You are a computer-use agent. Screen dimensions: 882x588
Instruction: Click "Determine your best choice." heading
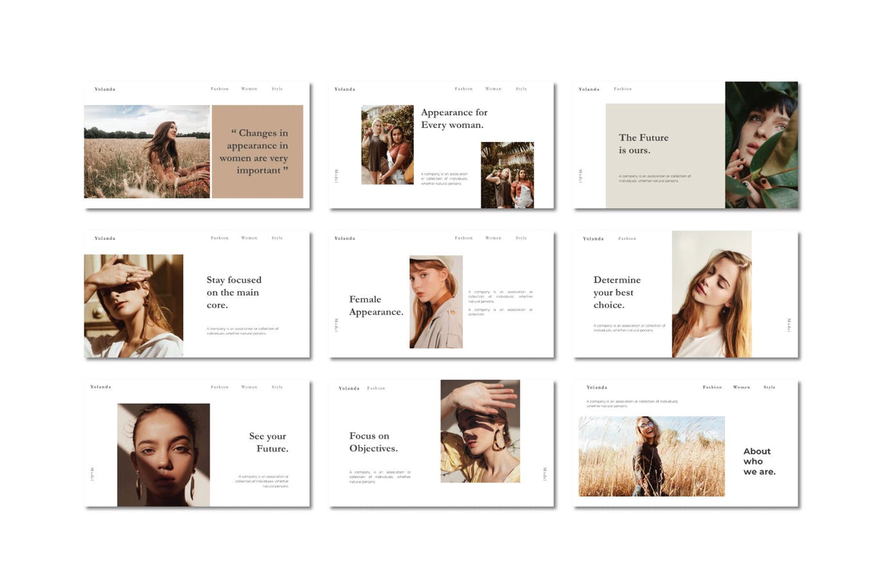[617, 292]
